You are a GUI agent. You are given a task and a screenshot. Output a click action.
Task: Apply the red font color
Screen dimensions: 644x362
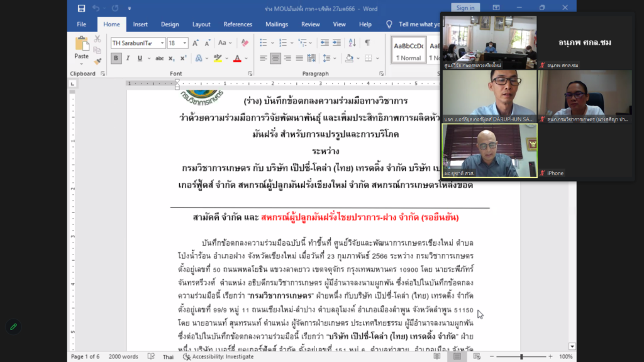[x=237, y=58]
